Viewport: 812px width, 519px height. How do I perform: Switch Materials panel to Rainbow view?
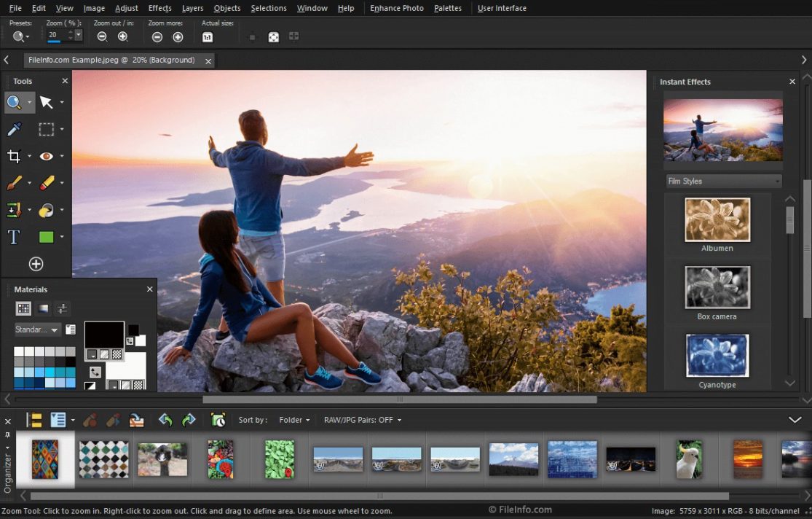point(42,308)
